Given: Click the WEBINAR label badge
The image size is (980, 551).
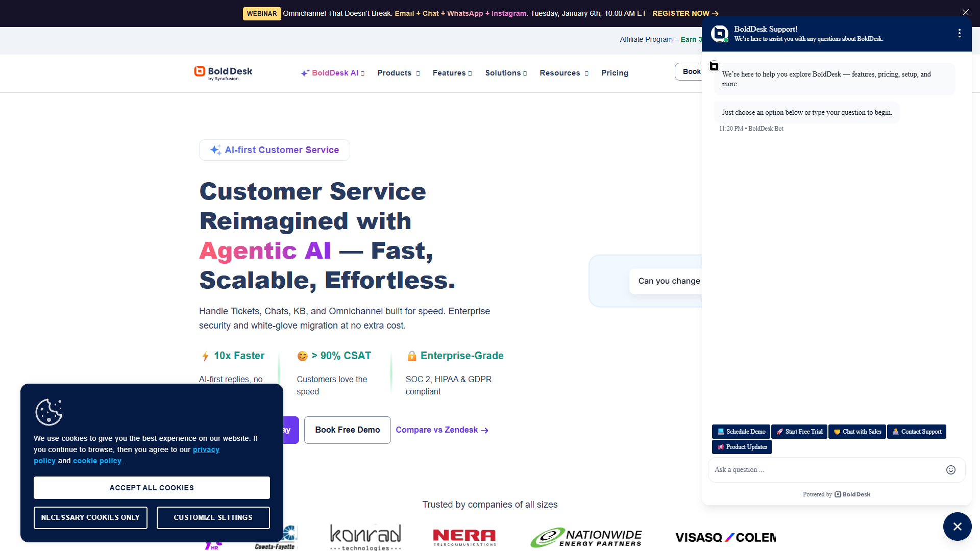Looking at the screenshot, I should [x=262, y=13].
